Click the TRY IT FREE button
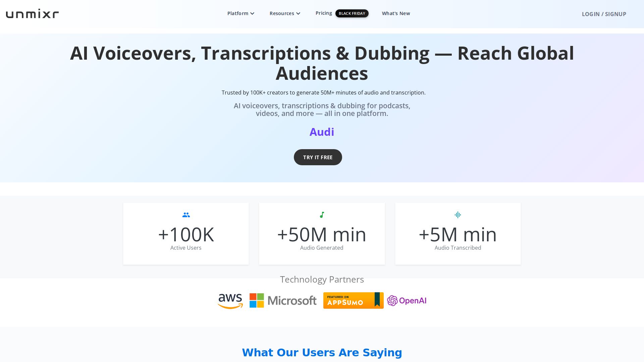Screen dimensions: 644x362 tap(318, 157)
